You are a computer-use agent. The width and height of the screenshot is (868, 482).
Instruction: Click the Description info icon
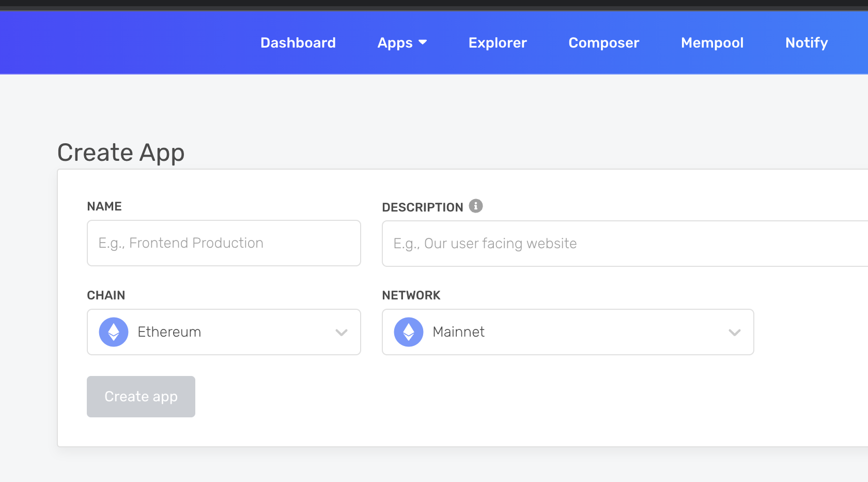(x=476, y=206)
